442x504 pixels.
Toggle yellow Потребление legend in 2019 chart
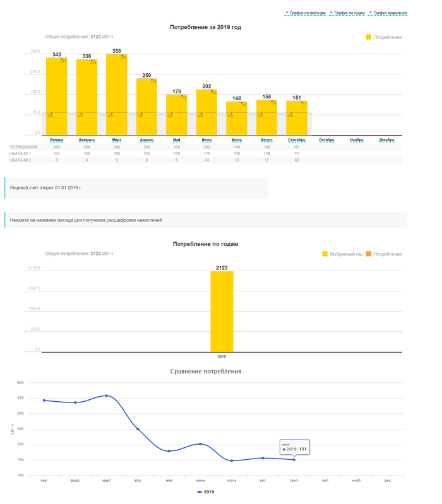(383, 38)
